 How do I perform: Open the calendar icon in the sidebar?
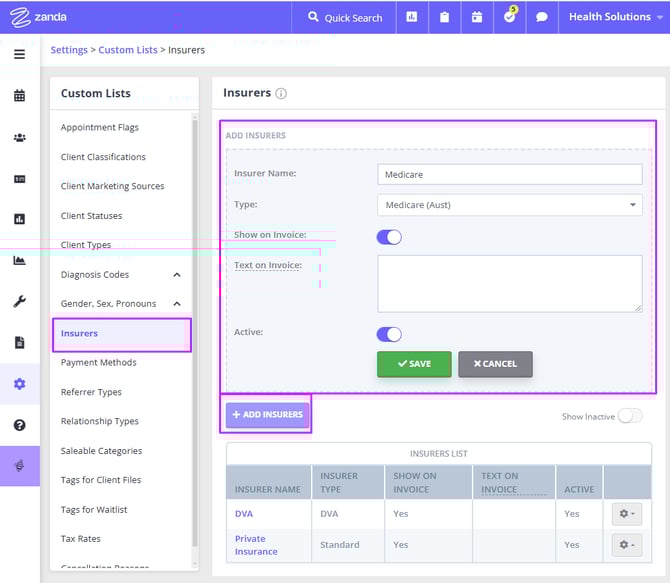pyautogui.click(x=19, y=96)
